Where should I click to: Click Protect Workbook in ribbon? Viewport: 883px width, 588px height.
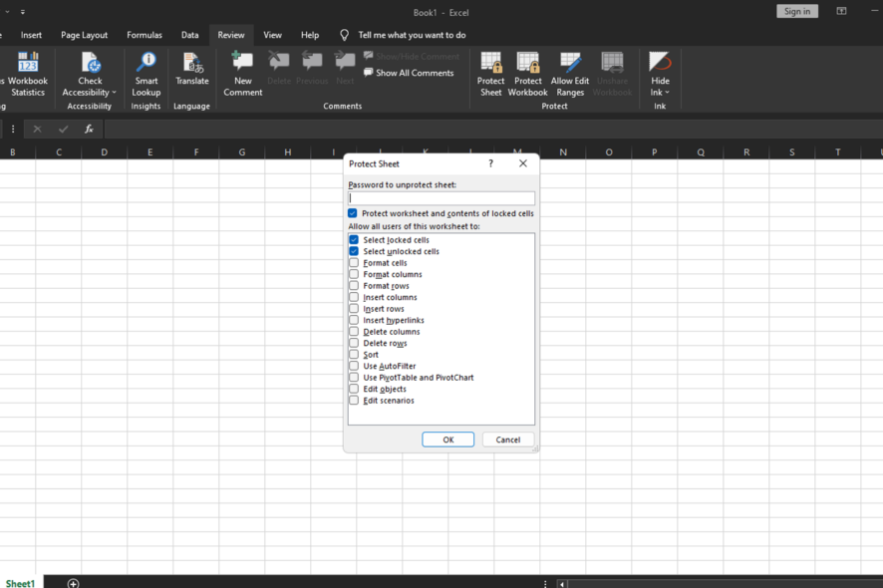click(527, 75)
